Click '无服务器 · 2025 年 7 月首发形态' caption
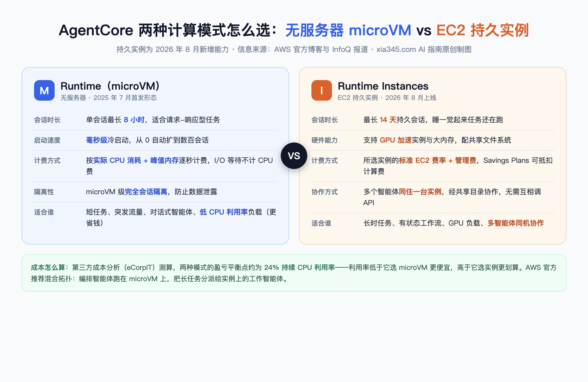The image size is (588, 382). (109, 98)
